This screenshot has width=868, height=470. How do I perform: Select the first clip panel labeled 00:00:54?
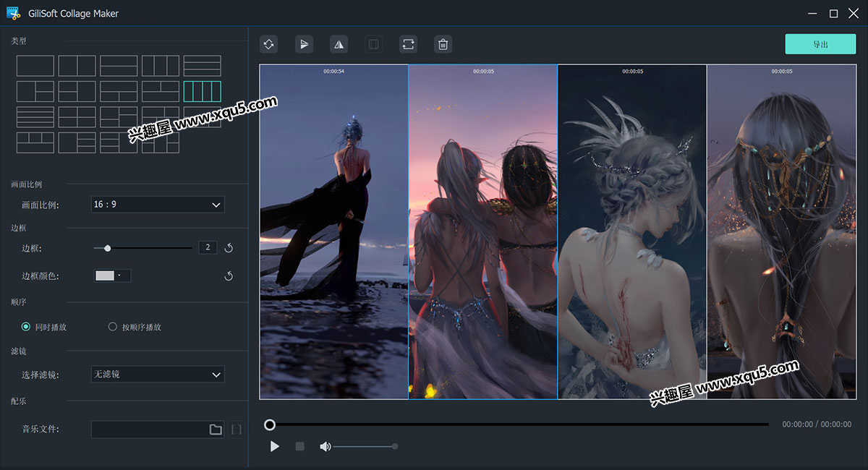333,231
